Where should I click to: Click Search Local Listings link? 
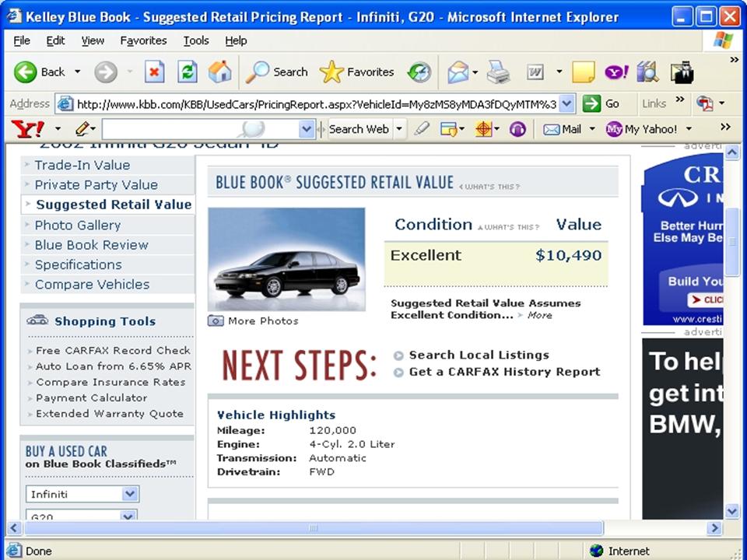479,355
